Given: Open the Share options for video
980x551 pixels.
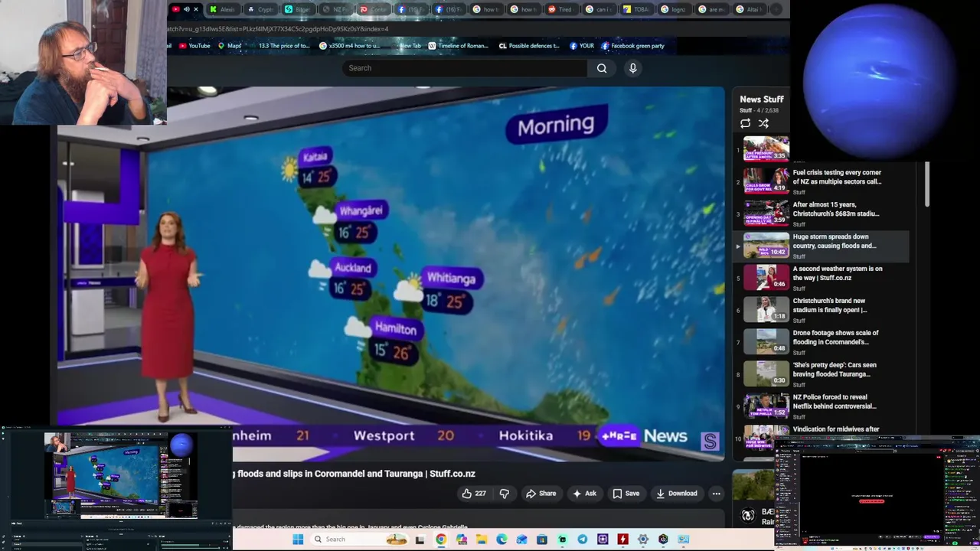Looking at the screenshot, I should click(541, 494).
